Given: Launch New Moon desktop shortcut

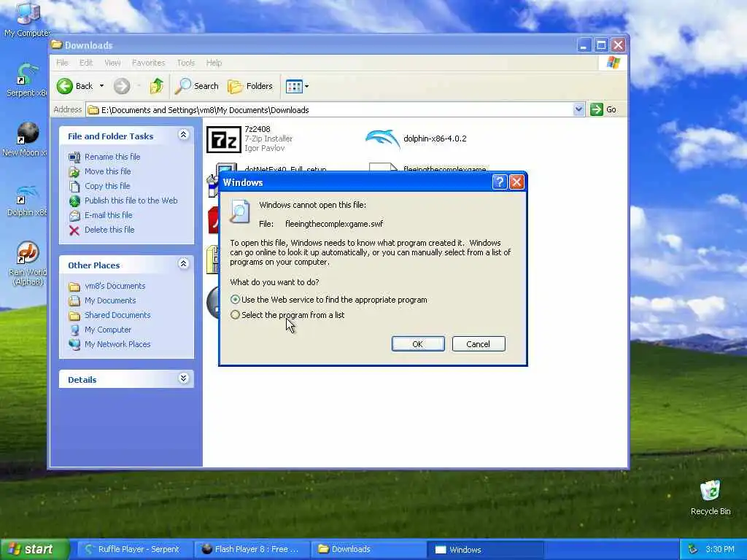Looking at the screenshot, I should coord(26,139).
